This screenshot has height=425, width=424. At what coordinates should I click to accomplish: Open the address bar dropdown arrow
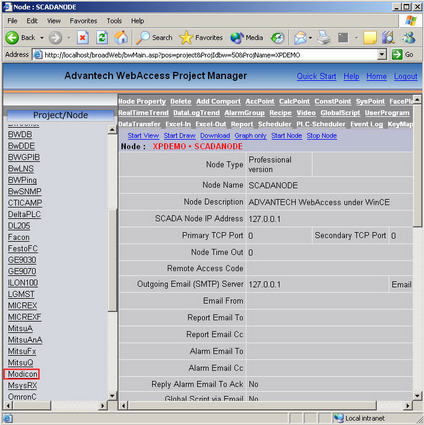382,55
